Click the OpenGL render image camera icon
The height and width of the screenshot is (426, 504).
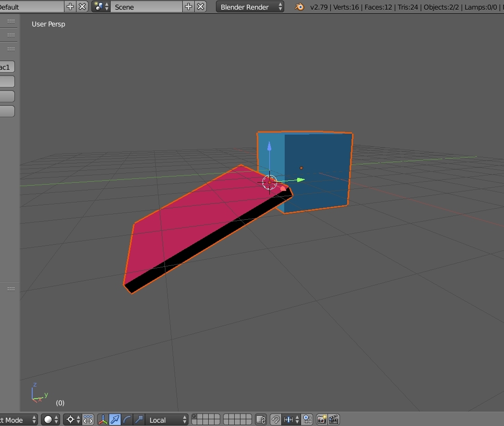click(321, 420)
